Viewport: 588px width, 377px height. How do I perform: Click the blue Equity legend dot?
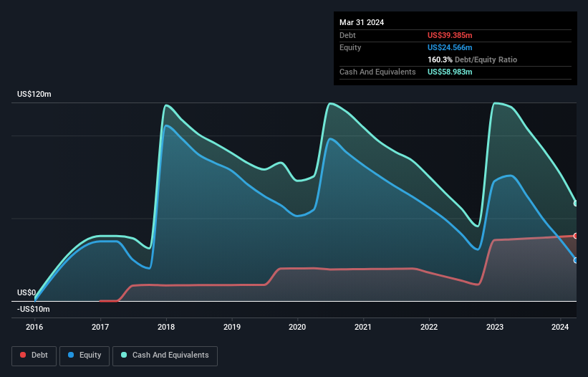click(x=71, y=355)
